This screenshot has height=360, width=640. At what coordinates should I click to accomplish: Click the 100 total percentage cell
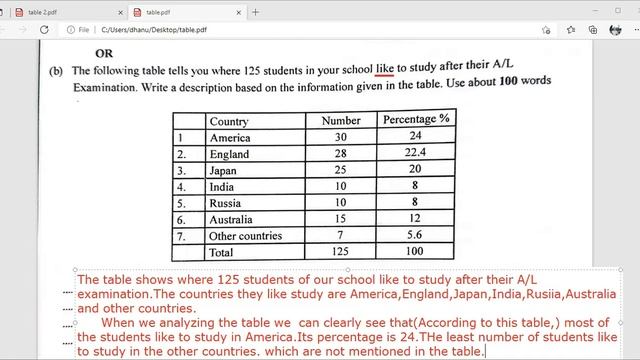click(414, 251)
